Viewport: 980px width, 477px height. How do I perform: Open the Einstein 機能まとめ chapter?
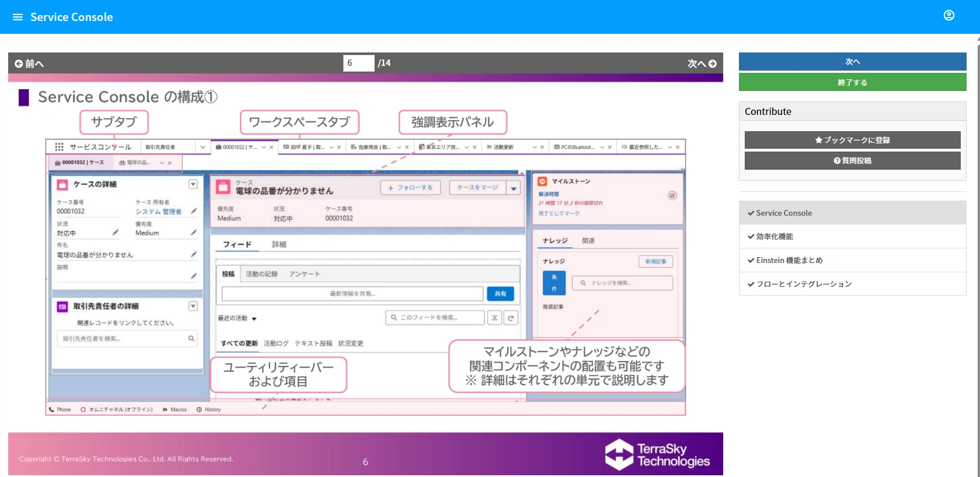click(852, 260)
